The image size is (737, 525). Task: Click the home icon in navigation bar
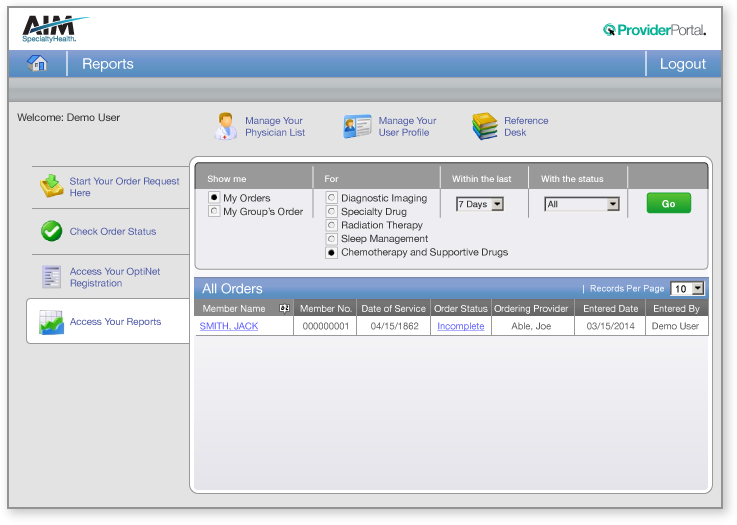click(x=38, y=63)
